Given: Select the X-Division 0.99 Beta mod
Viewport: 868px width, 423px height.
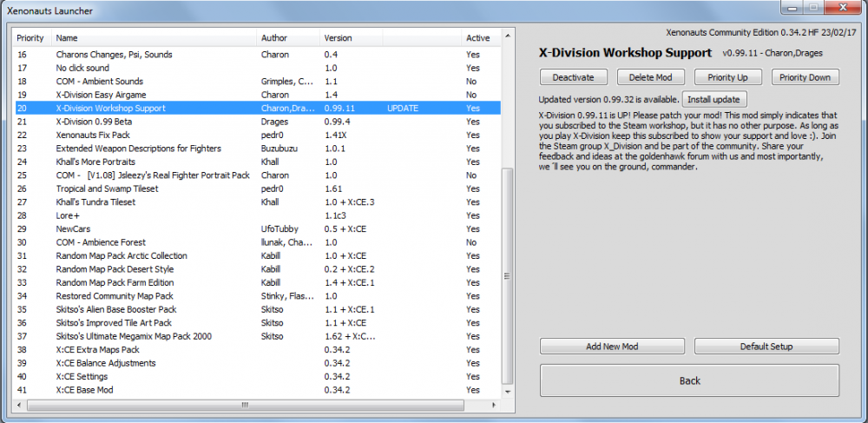Looking at the screenshot, I should 258,122.
